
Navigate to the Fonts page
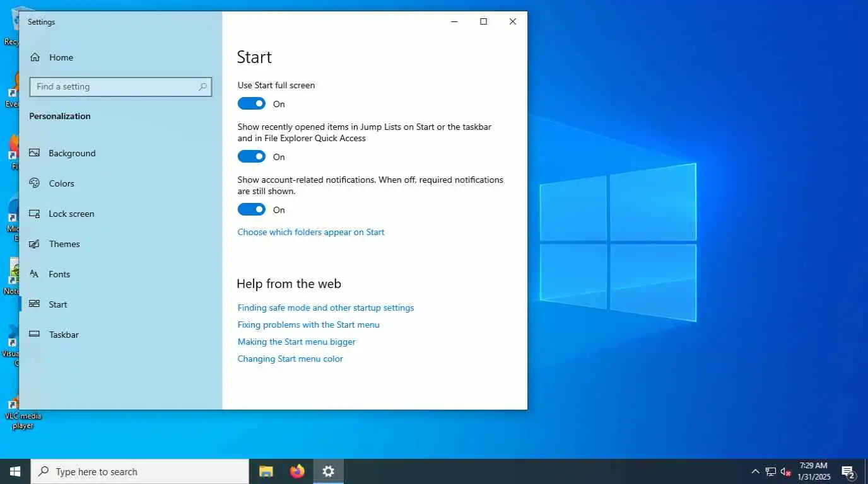click(120, 274)
